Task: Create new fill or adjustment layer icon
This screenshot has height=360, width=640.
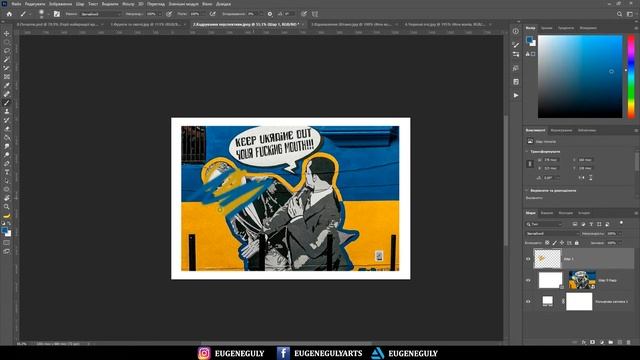Action: coord(602,342)
